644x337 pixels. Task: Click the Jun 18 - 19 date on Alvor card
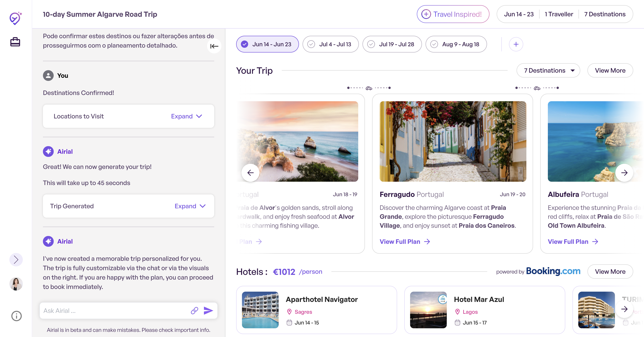[345, 194]
